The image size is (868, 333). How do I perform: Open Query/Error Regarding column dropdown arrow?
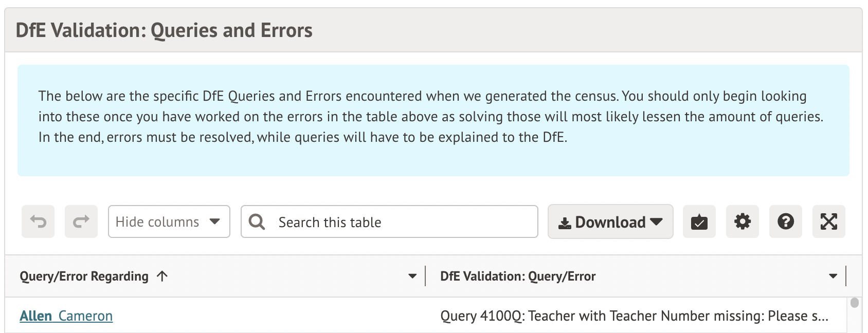pyautogui.click(x=412, y=276)
